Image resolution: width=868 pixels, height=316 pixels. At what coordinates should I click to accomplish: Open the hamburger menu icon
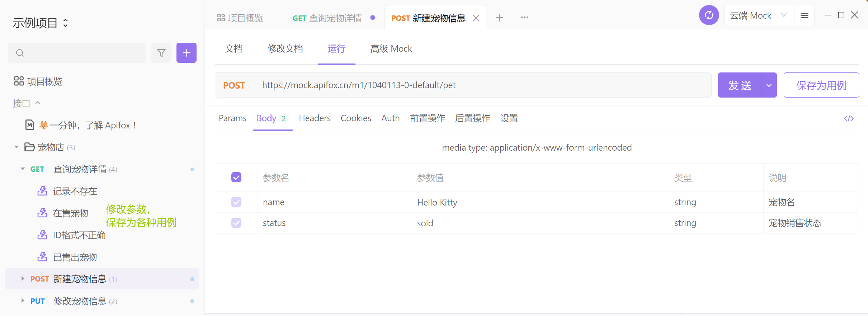(x=805, y=15)
